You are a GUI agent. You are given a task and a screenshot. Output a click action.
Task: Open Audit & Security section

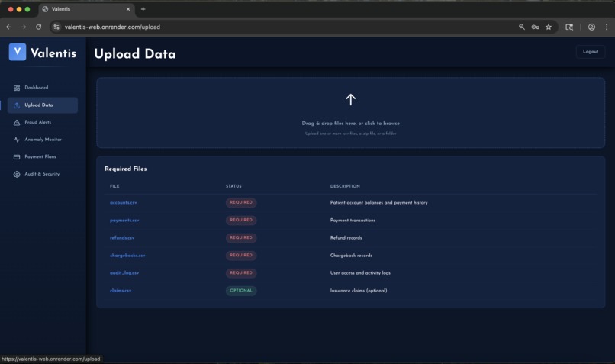click(x=43, y=174)
